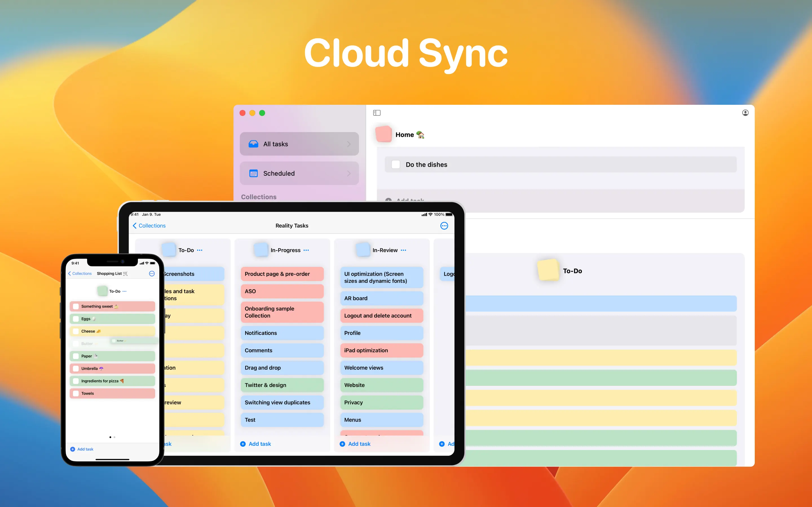
Task: Click the pink Home collection icon
Action: coord(384,134)
